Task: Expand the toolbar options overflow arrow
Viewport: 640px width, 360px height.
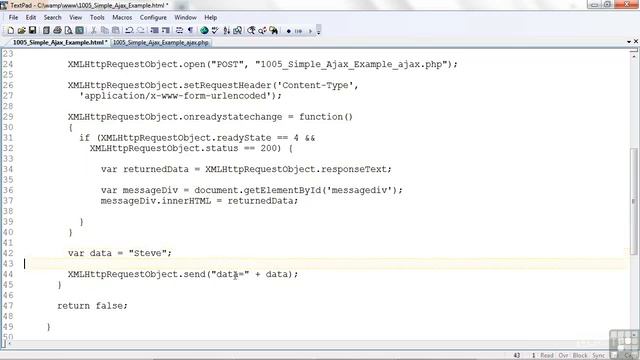Action: click(x=319, y=31)
